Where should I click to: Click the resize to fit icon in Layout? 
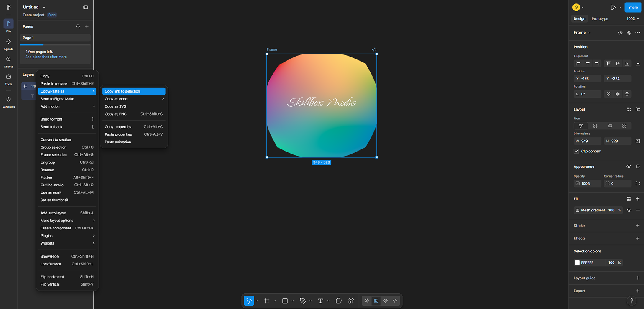coord(629,109)
